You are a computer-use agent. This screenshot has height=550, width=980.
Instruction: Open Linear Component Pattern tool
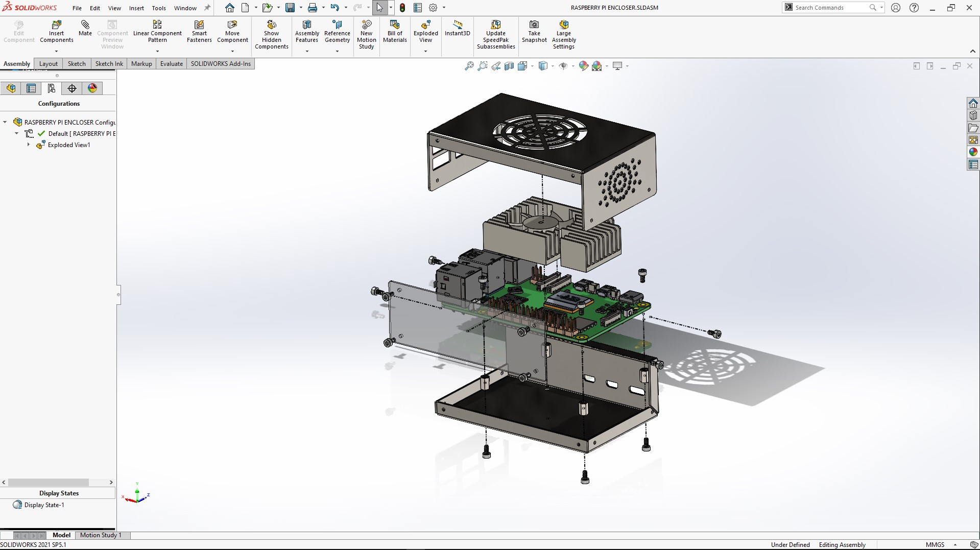[157, 32]
